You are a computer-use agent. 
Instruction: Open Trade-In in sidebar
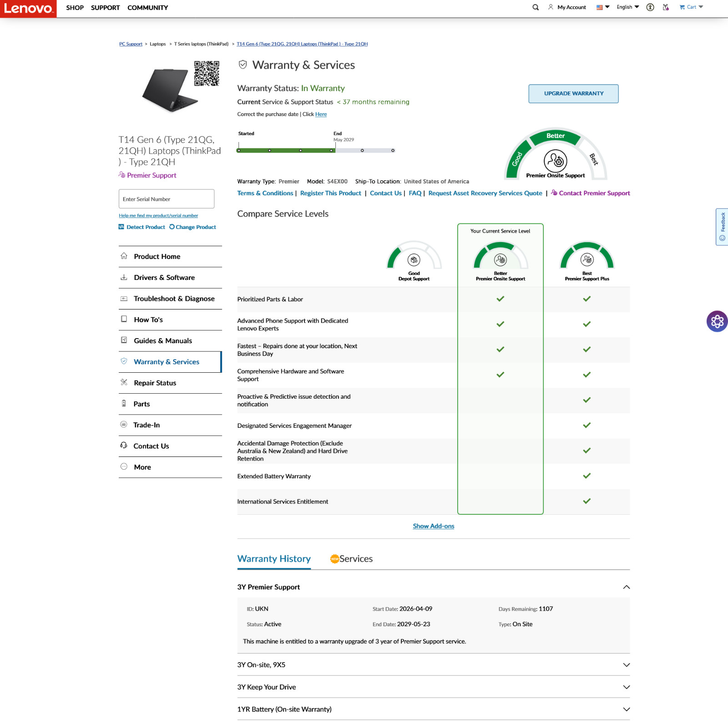[170, 425]
